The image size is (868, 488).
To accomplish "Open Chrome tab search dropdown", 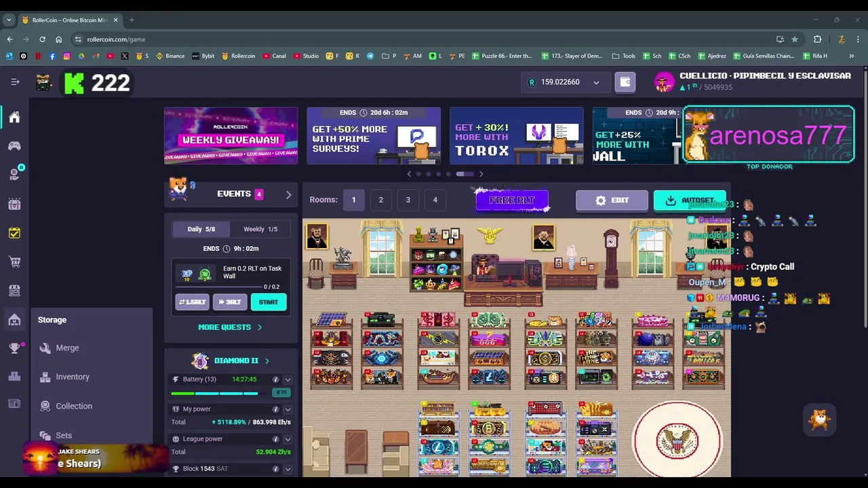I will coord(9,20).
